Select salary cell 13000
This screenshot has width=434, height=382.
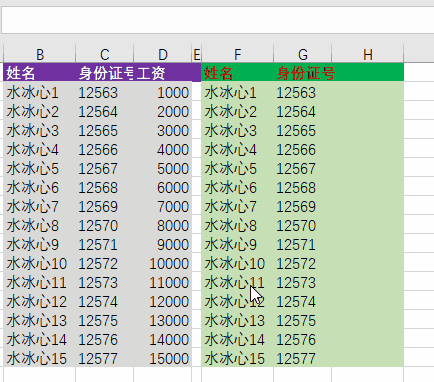[x=163, y=320]
